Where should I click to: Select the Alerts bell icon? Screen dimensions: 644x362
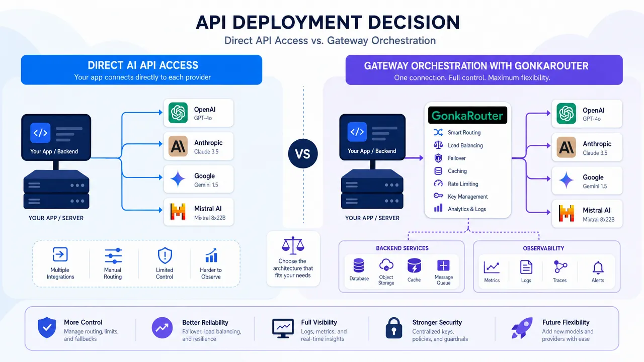coord(598,267)
